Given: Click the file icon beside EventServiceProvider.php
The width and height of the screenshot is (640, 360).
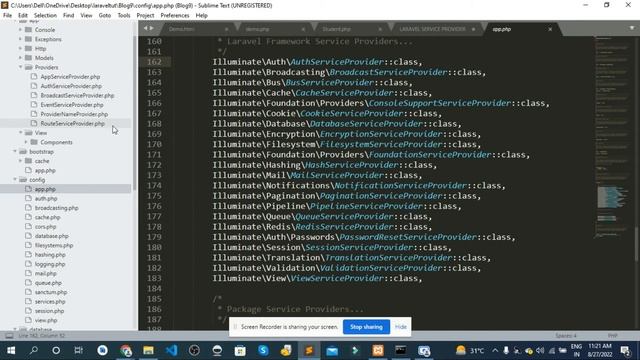Looking at the screenshot, I should [x=34, y=105].
